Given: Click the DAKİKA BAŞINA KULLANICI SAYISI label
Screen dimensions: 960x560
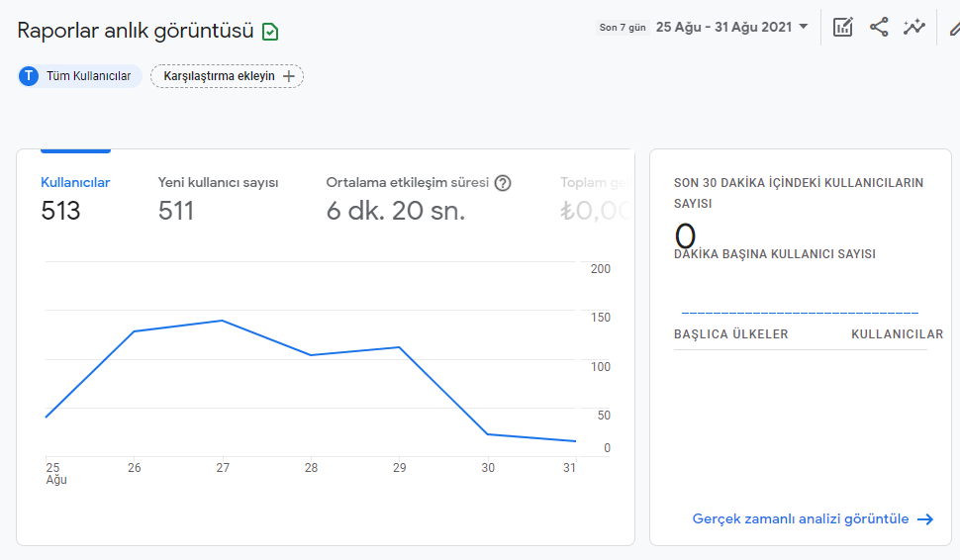Looking at the screenshot, I should [x=775, y=254].
